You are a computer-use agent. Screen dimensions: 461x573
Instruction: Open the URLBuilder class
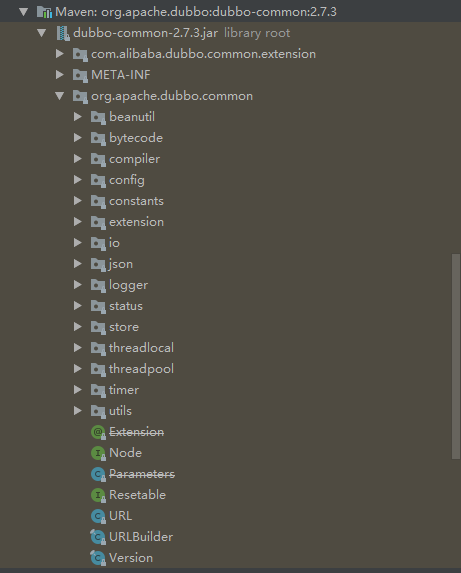(x=141, y=537)
